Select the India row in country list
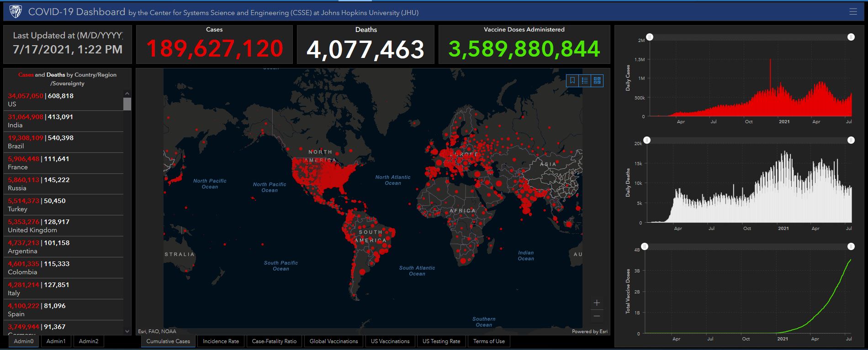Viewport: 868px width, 350px height. click(64, 121)
